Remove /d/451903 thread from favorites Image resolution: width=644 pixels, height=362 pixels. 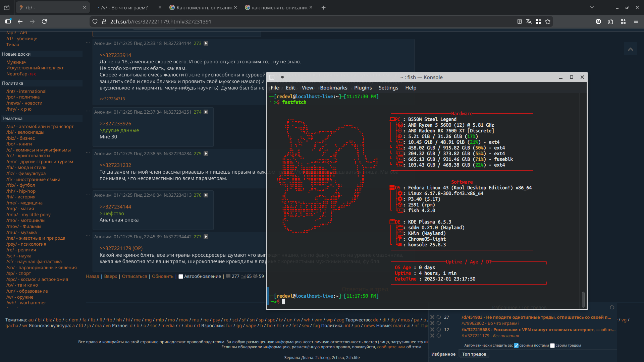pos(432,317)
